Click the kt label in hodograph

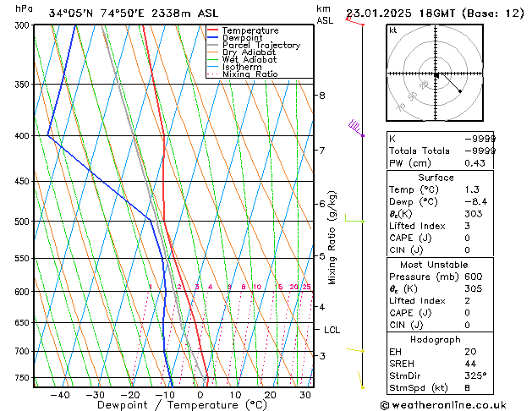pos(393,30)
